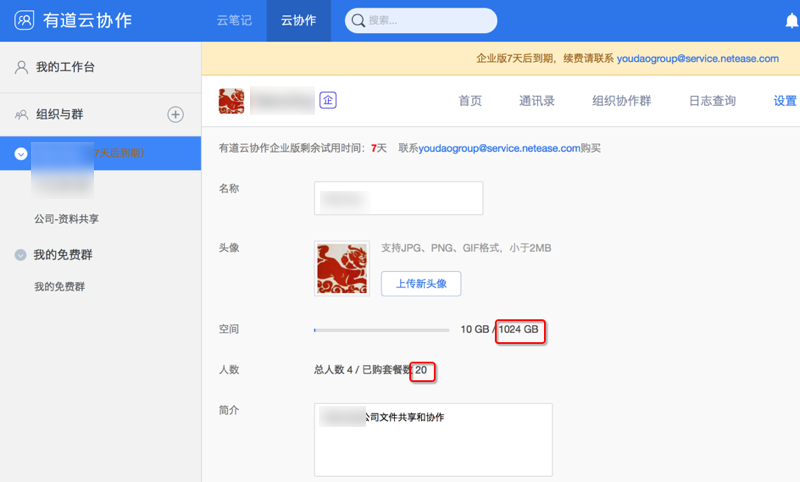
Task: Click the 我的免费群 section header
Action: click(63, 255)
